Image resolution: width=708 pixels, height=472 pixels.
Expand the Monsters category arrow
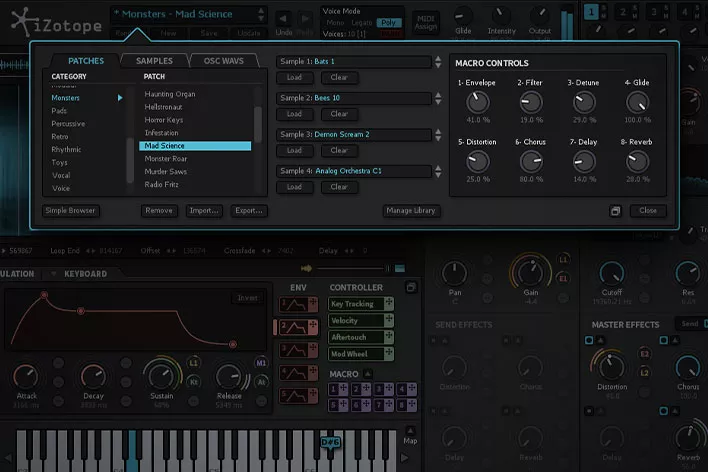[121, 98]
